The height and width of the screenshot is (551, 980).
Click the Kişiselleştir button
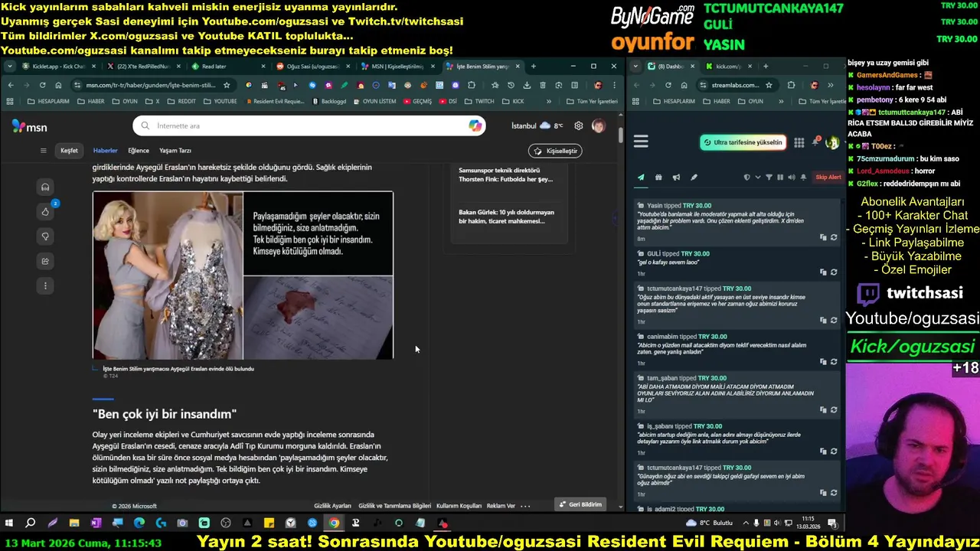555,151
